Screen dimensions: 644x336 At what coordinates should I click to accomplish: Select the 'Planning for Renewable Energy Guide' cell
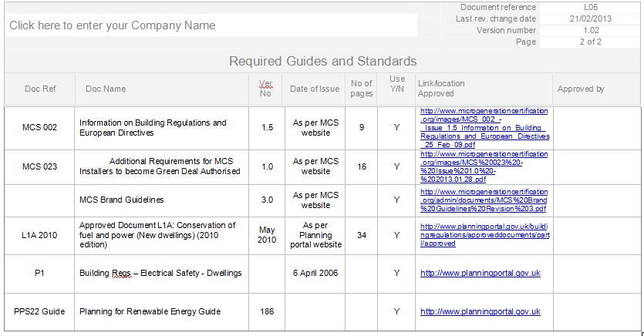(x=150, y=311)
